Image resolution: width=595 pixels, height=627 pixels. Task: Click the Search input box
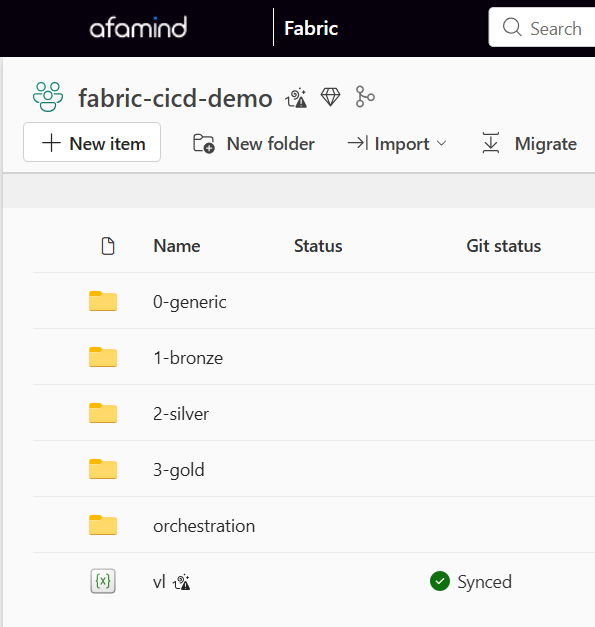(x=542, y=27)
